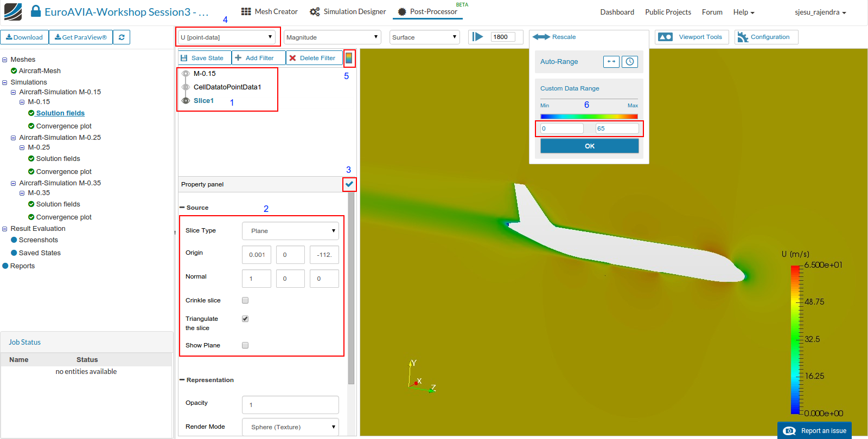The width and height of the screenshot is (868, 439).
Task: Click the Saved States bullet icon
Action: (x=14, y=253)
